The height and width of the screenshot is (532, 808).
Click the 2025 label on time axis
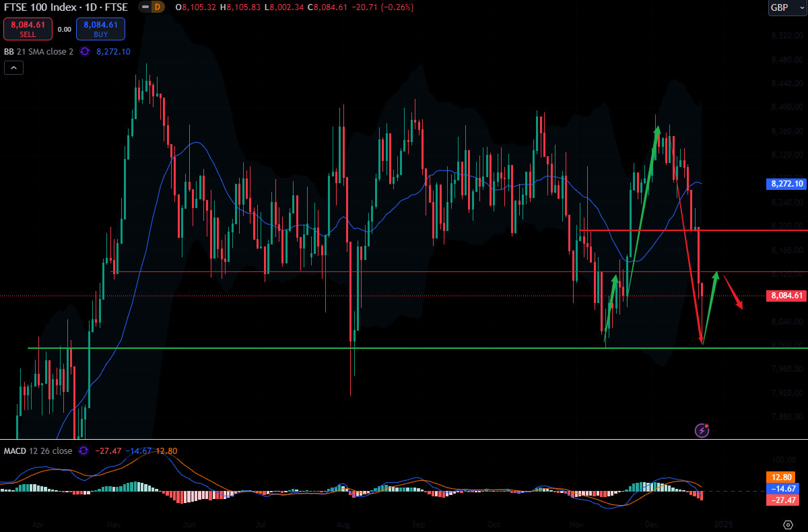[x=723, y=523]
